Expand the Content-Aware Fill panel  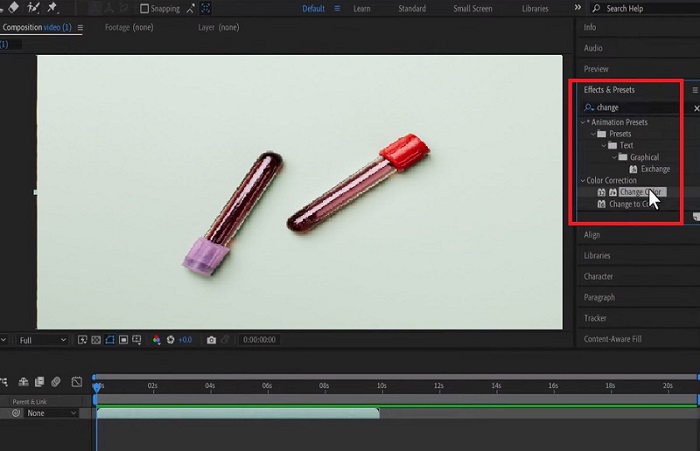click(612, 339)
